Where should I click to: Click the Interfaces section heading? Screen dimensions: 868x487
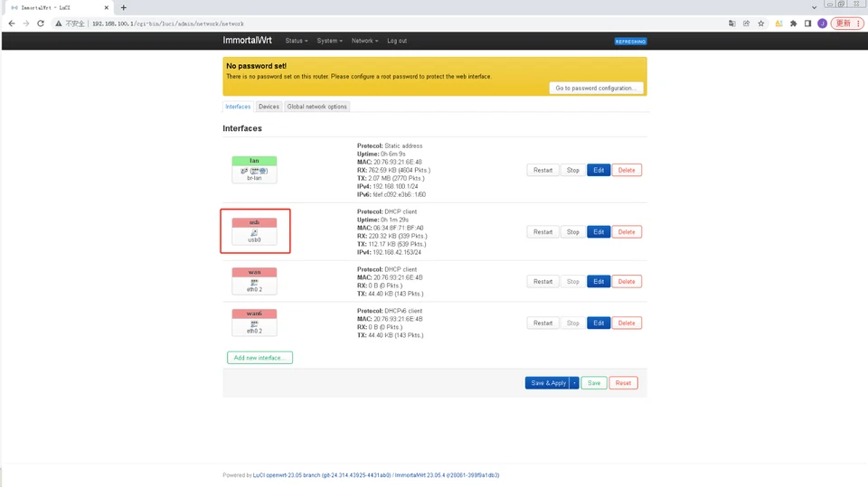pos(242,128)
